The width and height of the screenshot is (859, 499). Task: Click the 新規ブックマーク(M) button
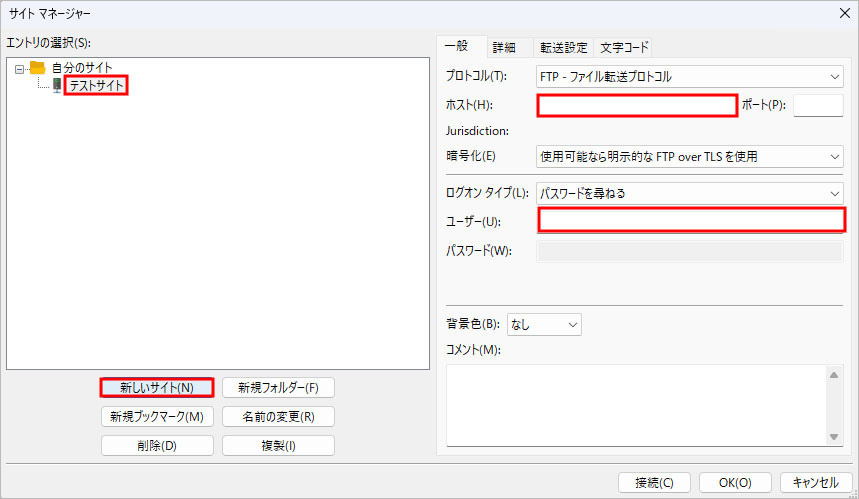(x=157, y=417)
